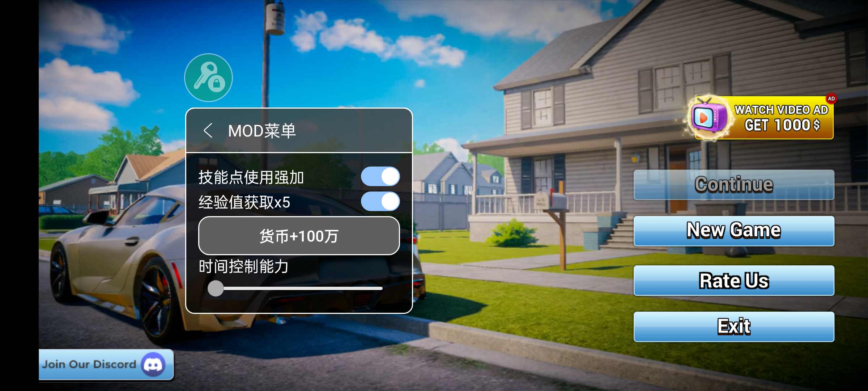Viewport: 868px width, 391px height.
Task: Toggle 技能点使用强加 skill point boost on
Action: 384,176
